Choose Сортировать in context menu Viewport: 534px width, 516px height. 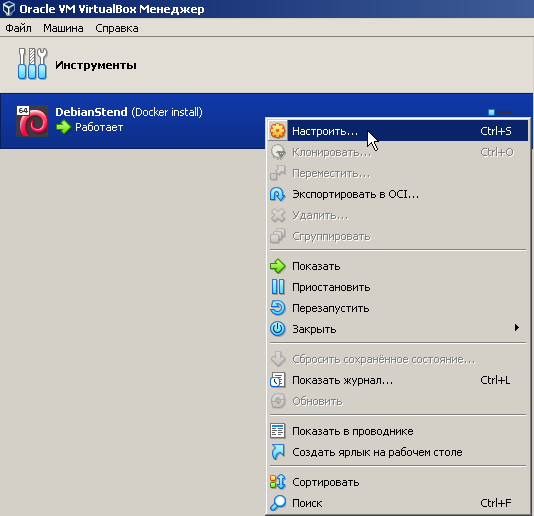(x=397, y=482)
